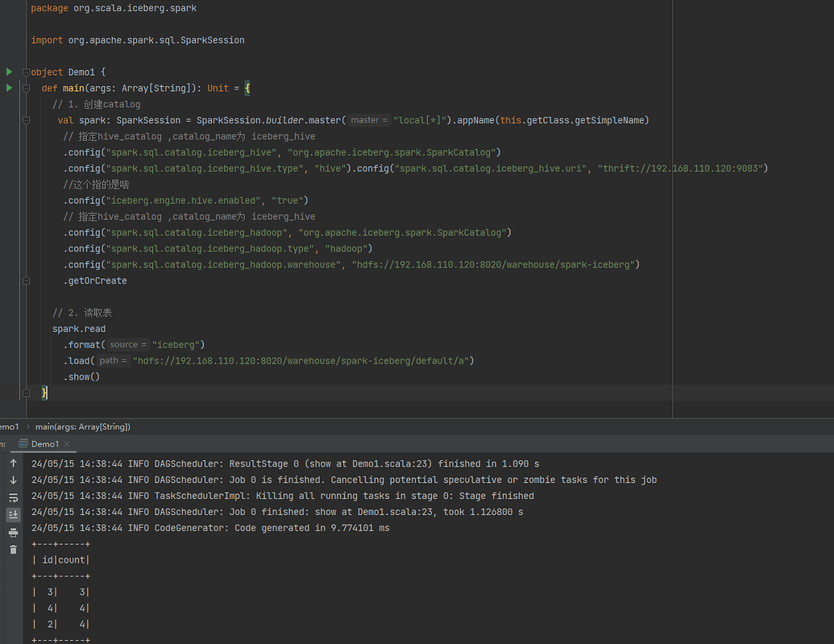Select the Demo1 run tab
The width and height of the screenshot is (834, 644).
44,444
